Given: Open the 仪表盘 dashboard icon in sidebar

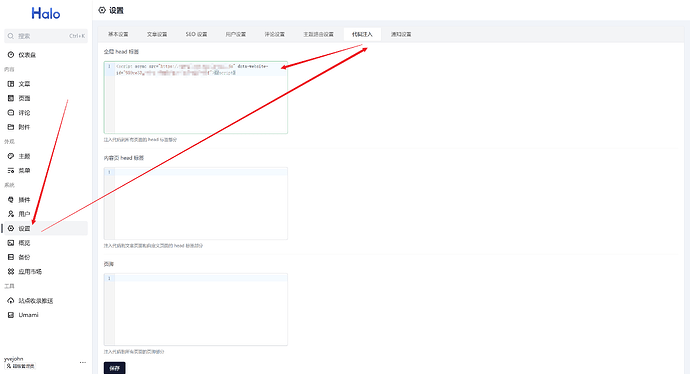Looking at the screenshot, I should (11, 55).
